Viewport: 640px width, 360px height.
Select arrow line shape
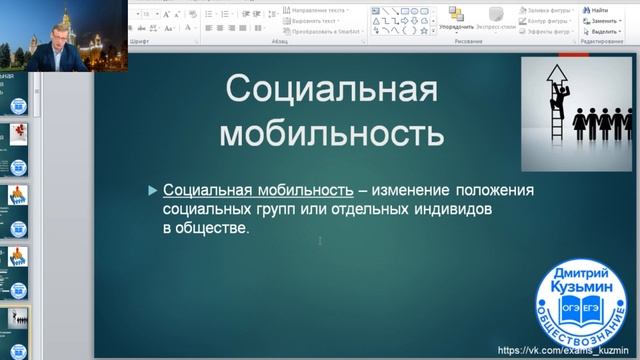[395, 11]
